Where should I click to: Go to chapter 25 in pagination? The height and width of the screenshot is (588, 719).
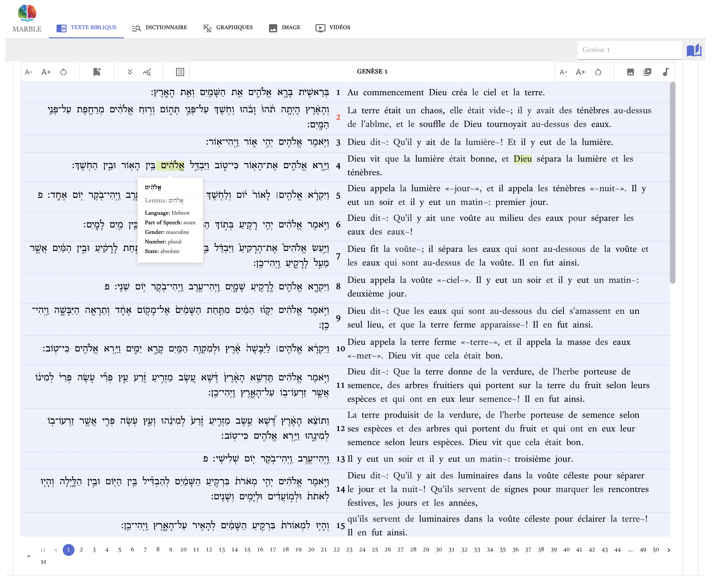pyautogui.click(x=375, y=550)
